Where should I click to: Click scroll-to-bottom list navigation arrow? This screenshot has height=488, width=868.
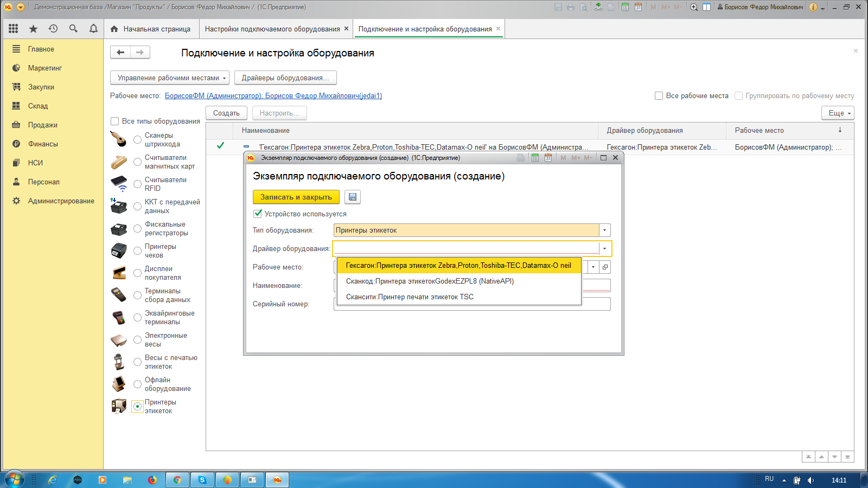tap(848, 457)
